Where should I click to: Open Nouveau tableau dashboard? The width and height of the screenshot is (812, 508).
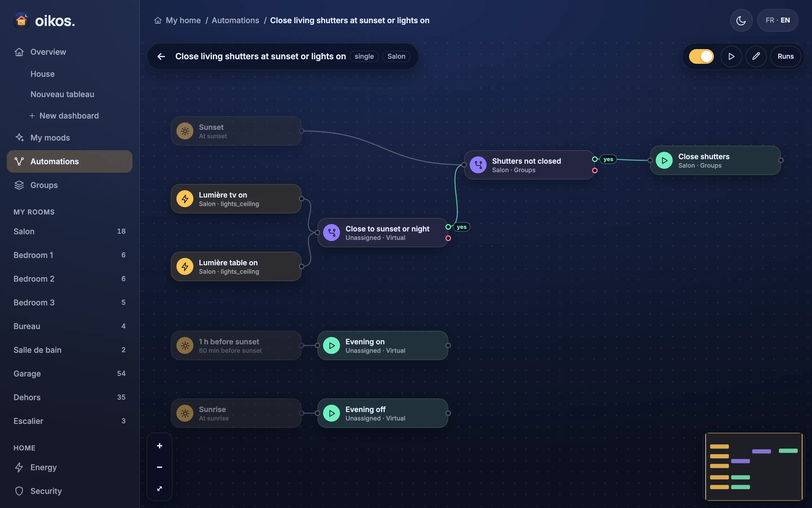click(62, 95)
